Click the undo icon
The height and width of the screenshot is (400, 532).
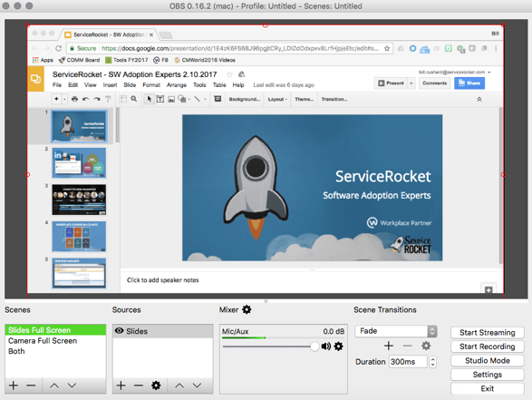[85, 99]
